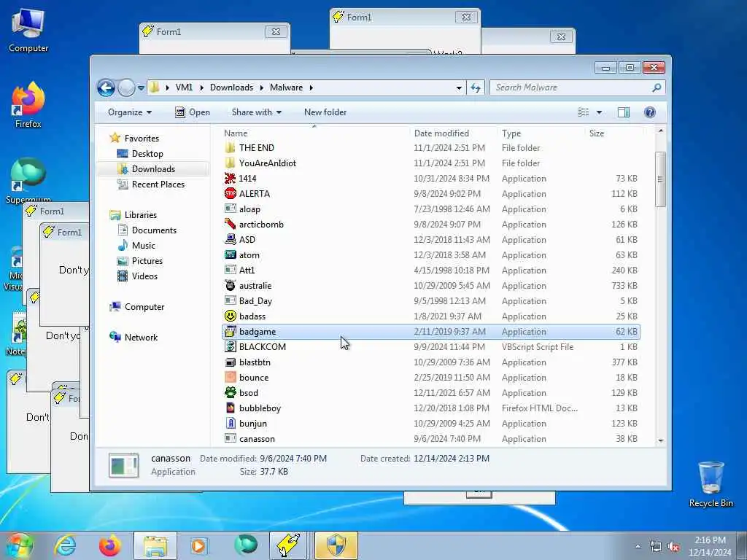Select the VM1 breadcrumb in address bar
Viewport: 747px width, 560px height.
click(184, 87)
